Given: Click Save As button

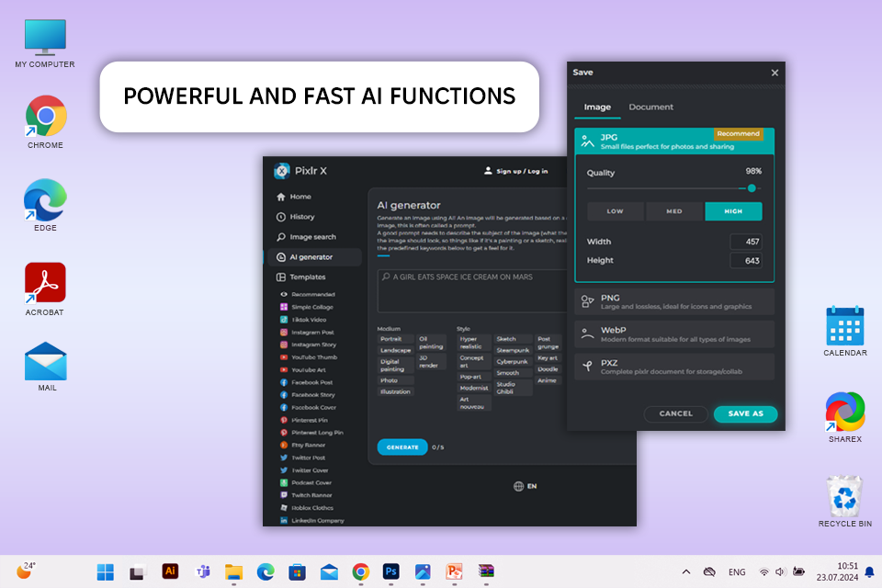Looking at the screenshot, I should point(745,413).
